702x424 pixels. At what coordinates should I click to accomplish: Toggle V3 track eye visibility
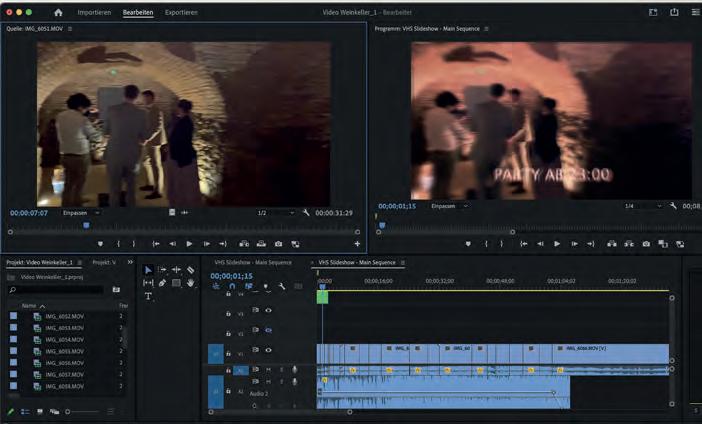pyautogui.click(x=268, y=311)
